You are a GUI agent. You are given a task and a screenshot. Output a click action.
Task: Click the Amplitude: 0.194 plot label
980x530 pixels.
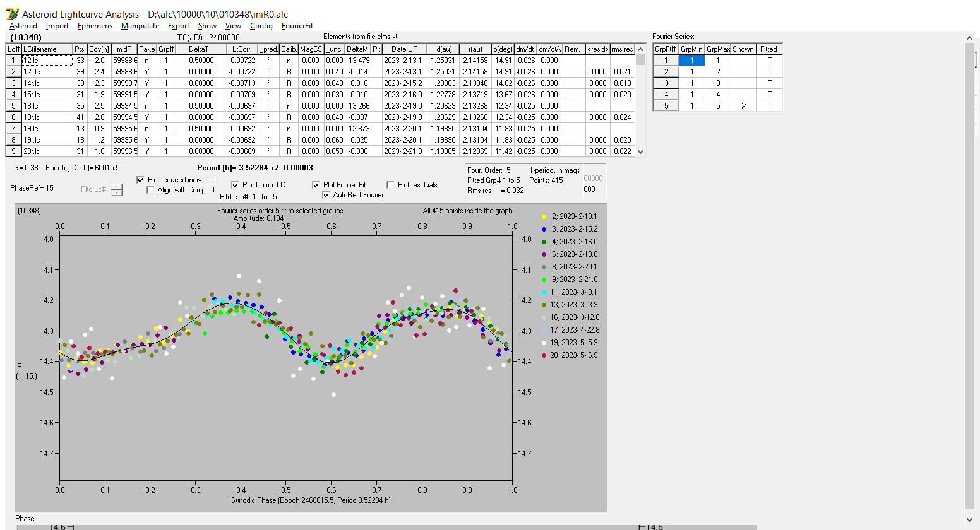coord(258,218)
